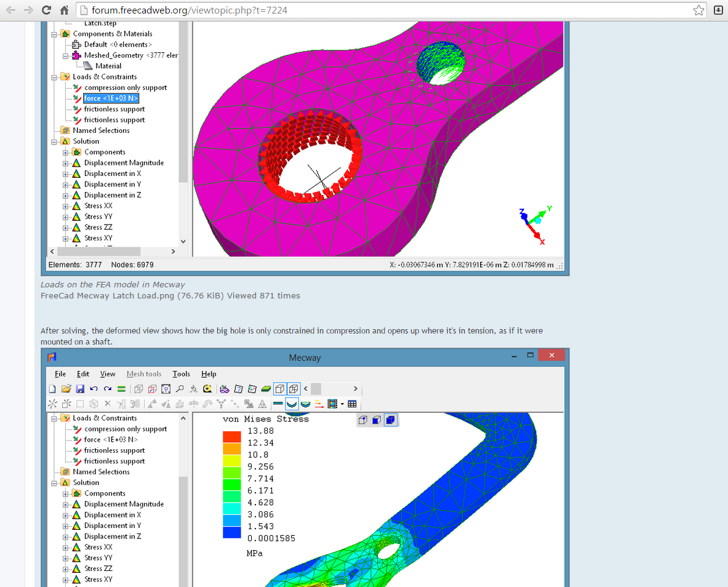This screenshot has height=587, width=728.
Task: Toggle the blue curved deformed view button
Action: pos(292,404)
